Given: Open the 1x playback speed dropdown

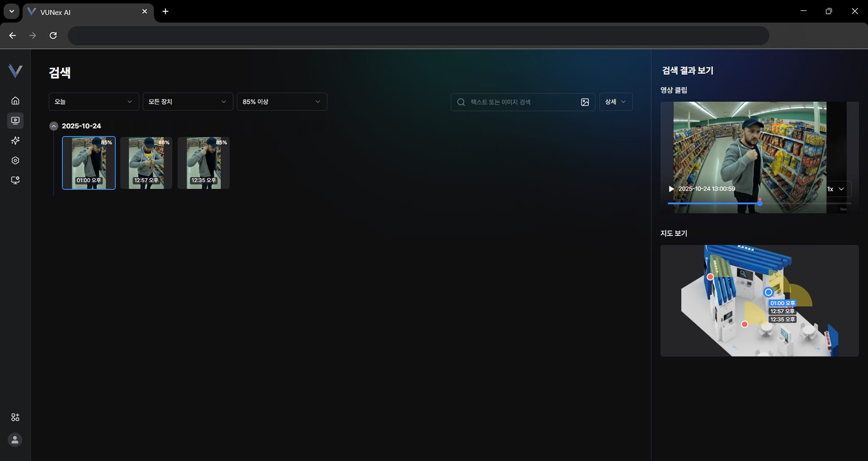Looking at the screenshot, I should tap(836, 189).
